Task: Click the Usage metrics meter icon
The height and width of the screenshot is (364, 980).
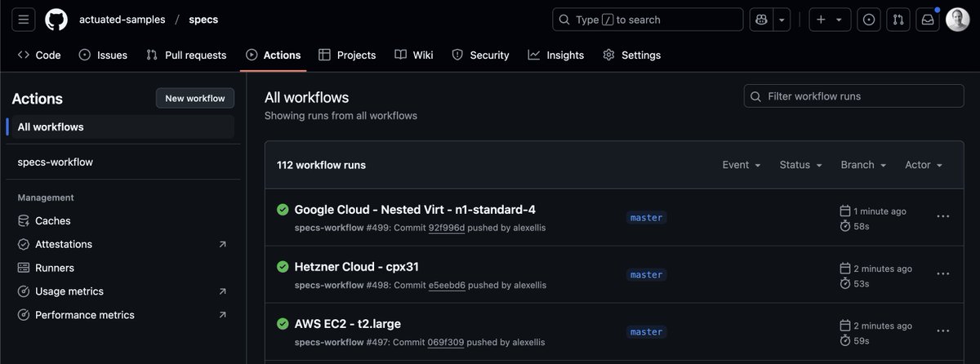Action: [x=24, y=291]
